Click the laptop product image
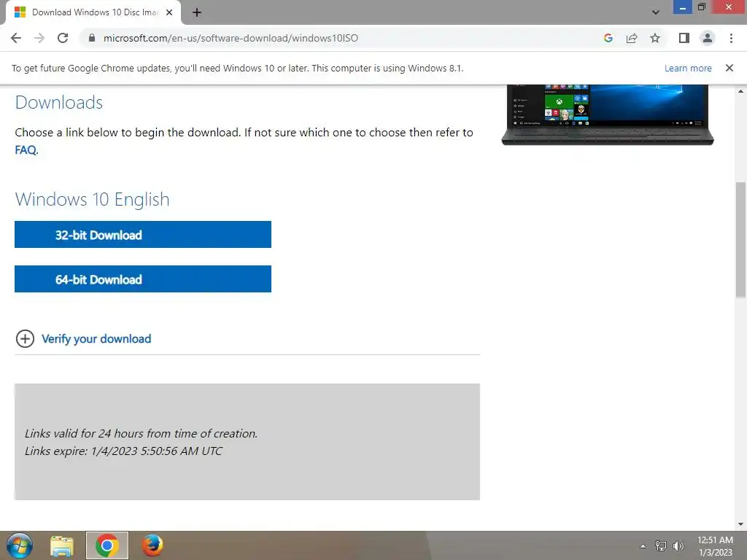 click(608, 114)
